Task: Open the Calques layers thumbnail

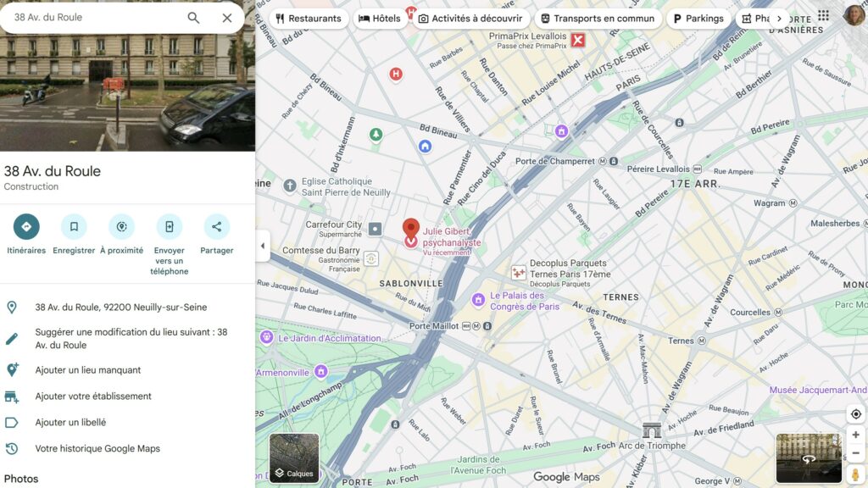Action: click(x=294, y=458)
